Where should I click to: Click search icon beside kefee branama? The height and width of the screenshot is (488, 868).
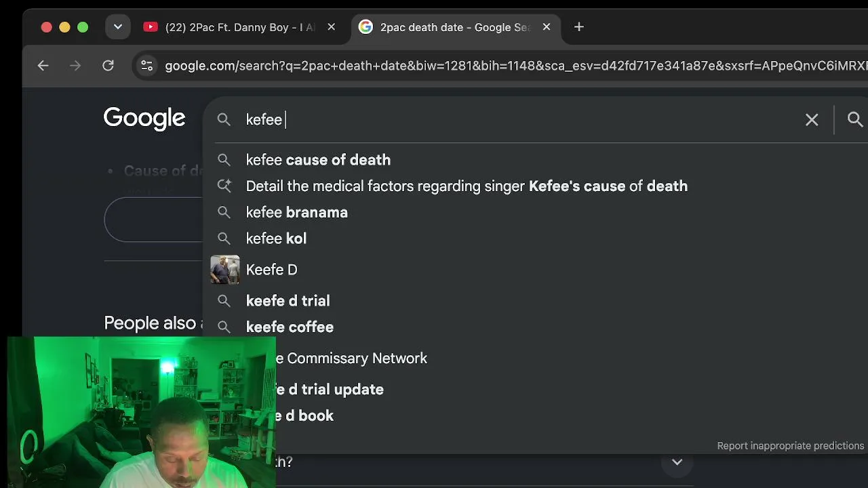coord(224,212)
